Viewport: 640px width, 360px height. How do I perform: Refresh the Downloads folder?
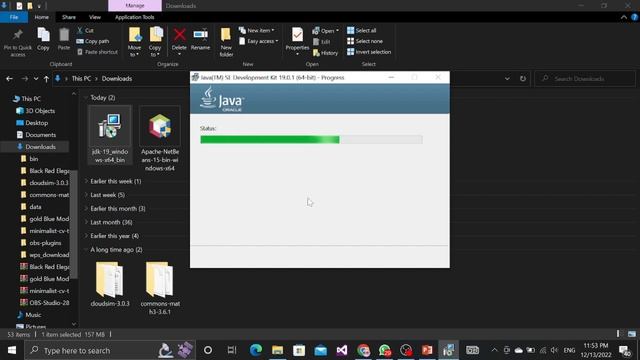click(523, 78)
